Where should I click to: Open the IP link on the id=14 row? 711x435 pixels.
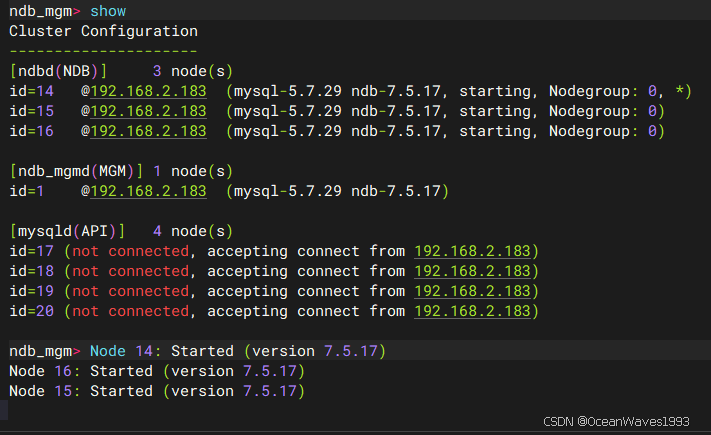click(x=149, y=91)
